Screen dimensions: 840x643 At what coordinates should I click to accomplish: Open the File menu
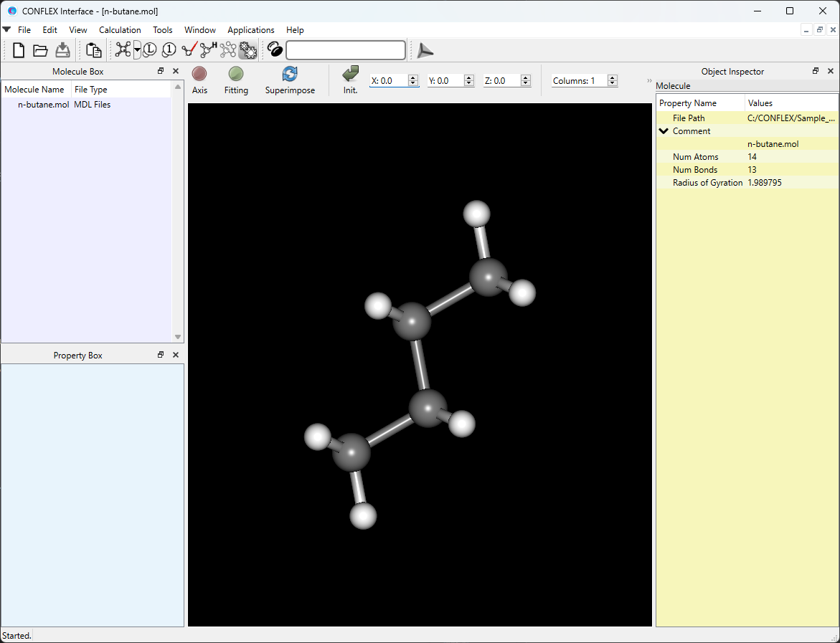click(x=24, y=30)
